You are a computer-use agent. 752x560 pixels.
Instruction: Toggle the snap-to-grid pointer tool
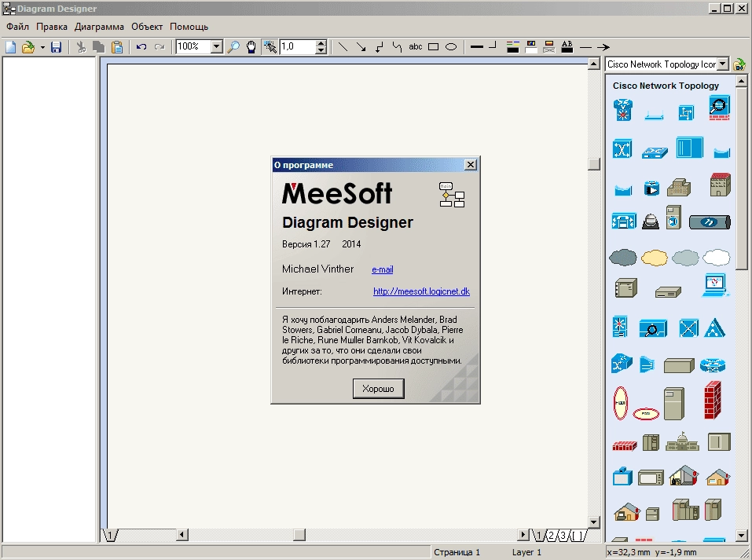270,47
